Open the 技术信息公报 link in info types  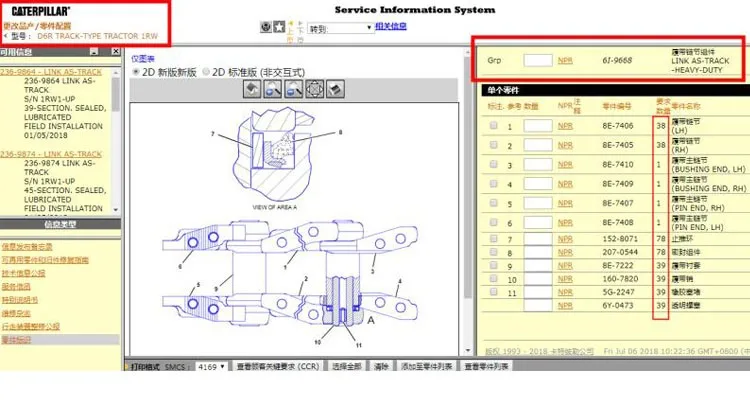point(23,273)
